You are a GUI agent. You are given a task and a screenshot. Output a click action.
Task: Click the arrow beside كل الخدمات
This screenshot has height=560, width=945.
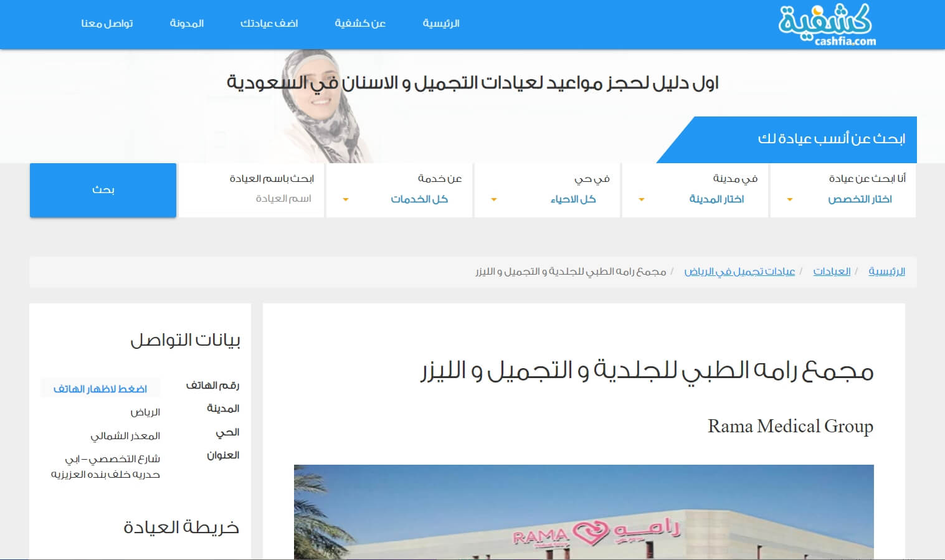click(x=346, y=200)
